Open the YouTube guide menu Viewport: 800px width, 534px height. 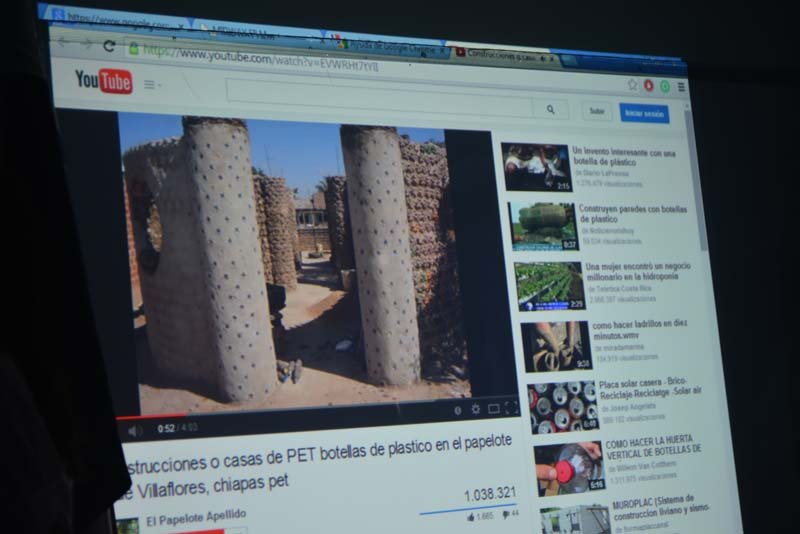151,85
